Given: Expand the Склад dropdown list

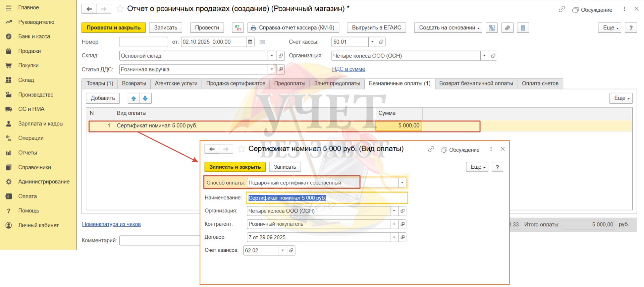Looking at the screenshot, I should pos(272,56).
